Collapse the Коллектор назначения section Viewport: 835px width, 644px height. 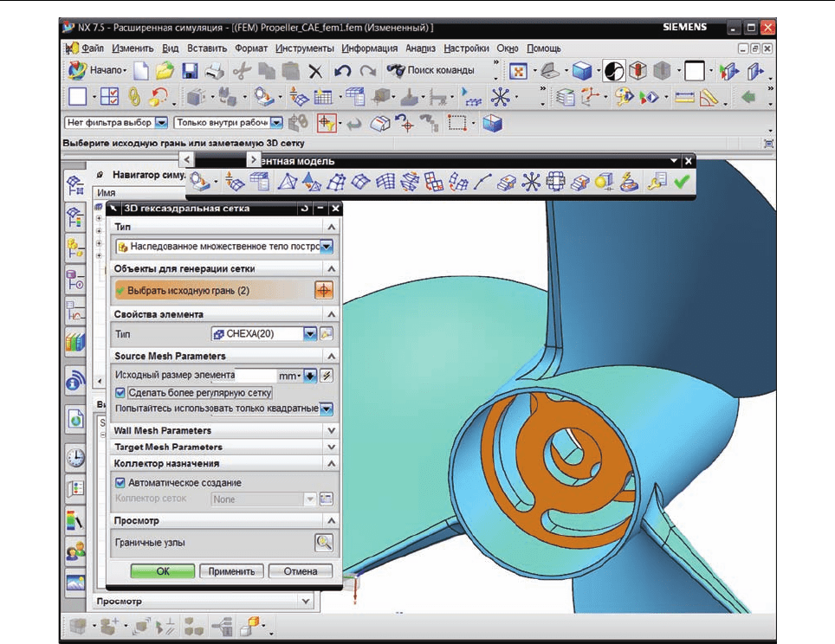[331, 464]
